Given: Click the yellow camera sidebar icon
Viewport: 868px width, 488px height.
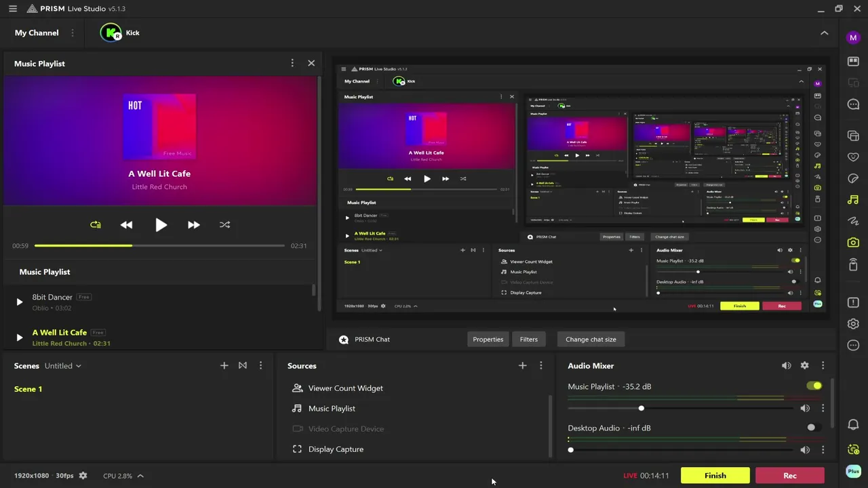Looking at the screenshot, I should point(853,242).
